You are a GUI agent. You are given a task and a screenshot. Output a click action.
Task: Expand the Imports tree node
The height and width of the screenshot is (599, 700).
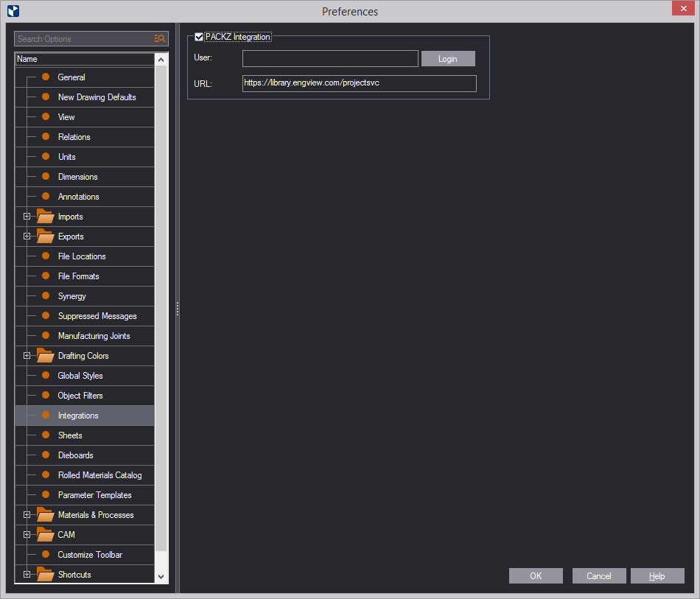pyautogui.click(x=27, y=217)
